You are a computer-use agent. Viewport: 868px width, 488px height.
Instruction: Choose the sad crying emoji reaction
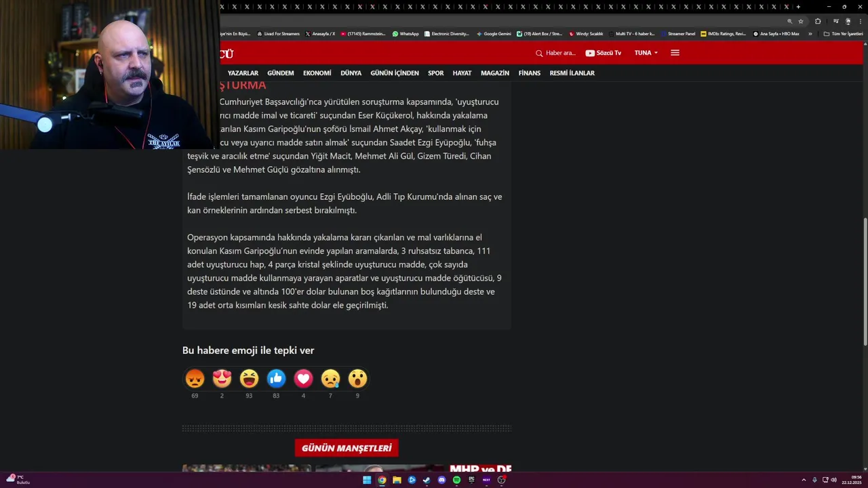coord(330,378)
